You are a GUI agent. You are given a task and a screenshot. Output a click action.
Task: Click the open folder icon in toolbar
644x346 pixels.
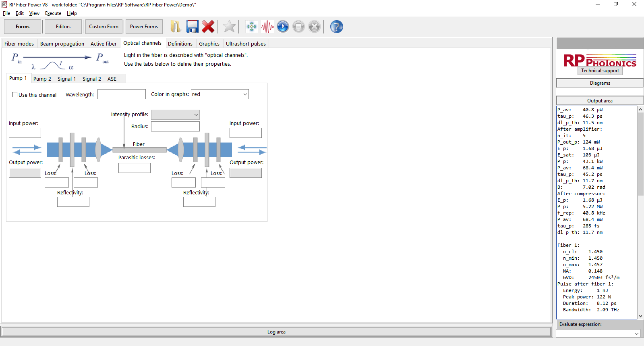pos(175,27)
